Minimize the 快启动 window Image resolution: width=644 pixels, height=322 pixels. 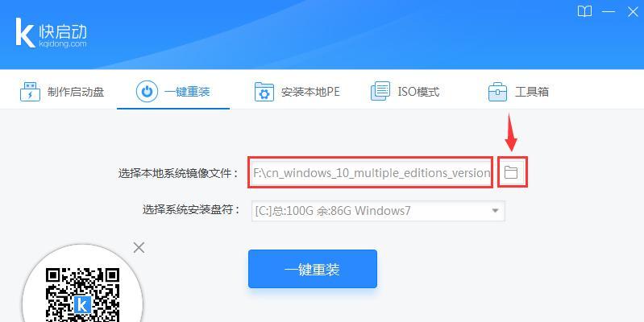point(609,12)
